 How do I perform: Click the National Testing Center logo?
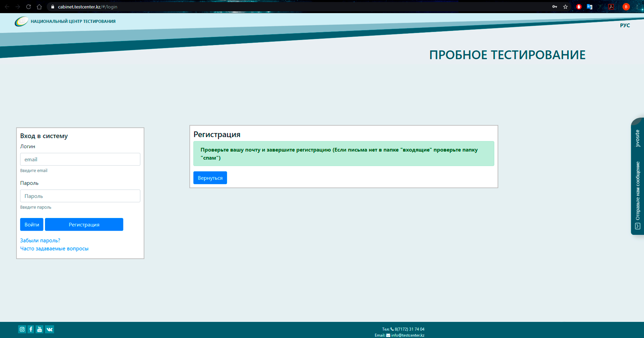pyautogui.click(x=21, y=21)
